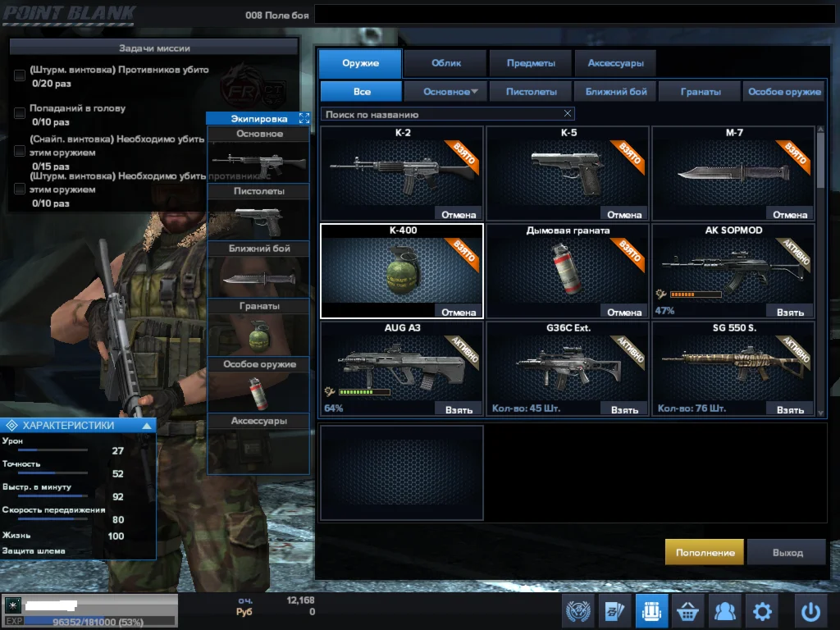This screenshot has width=840, height=630.
Task: Click Отмена on the K-5 card
Action: click(x=624, y=214)
